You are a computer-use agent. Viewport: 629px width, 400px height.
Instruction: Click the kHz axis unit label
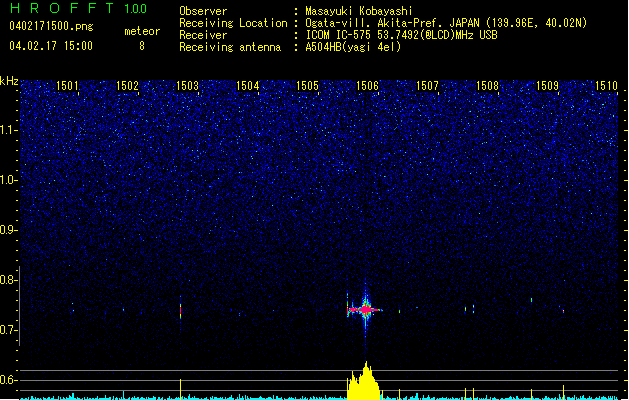click(9, 80)
